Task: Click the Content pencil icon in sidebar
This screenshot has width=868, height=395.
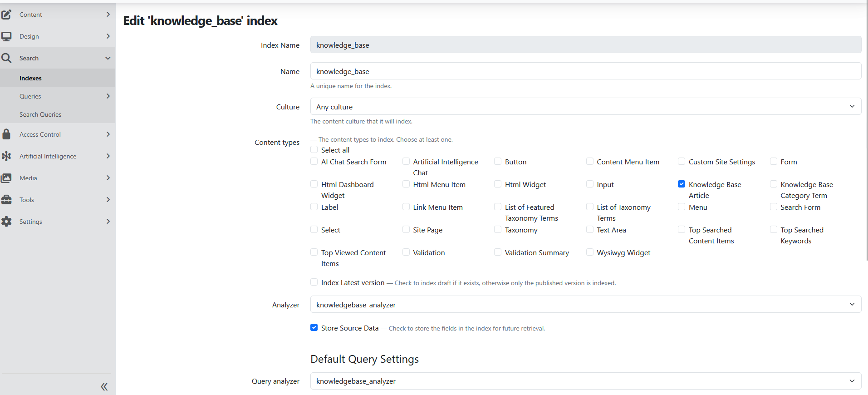Action: pos(6,15)
